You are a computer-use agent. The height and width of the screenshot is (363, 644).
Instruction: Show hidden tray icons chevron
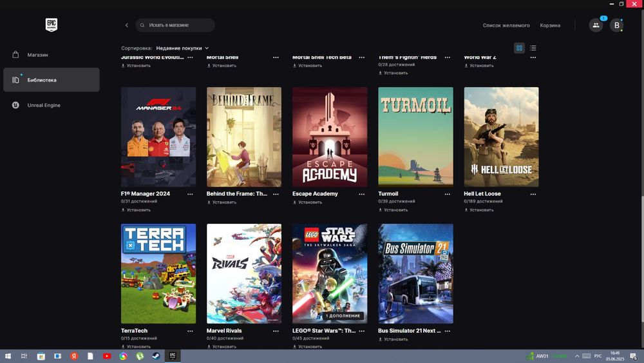point(577,356)
